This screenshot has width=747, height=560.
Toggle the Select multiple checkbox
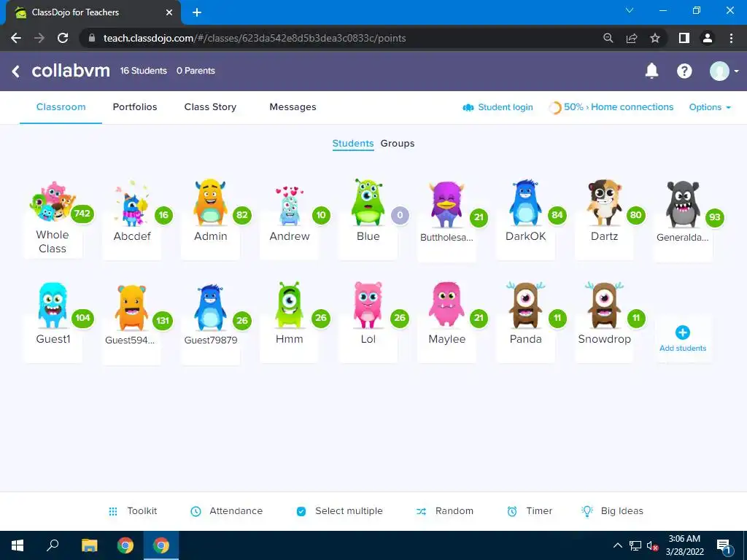tap(301, 511)
